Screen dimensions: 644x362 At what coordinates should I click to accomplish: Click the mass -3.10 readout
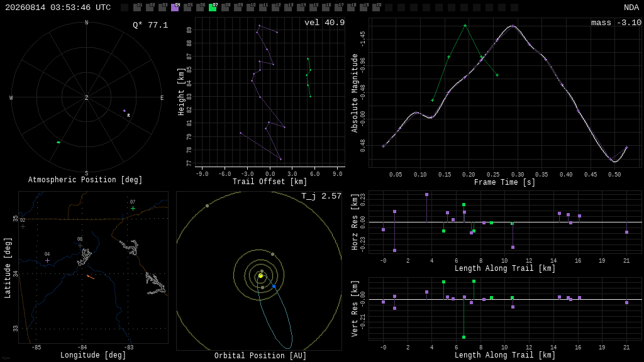[616, 23]
